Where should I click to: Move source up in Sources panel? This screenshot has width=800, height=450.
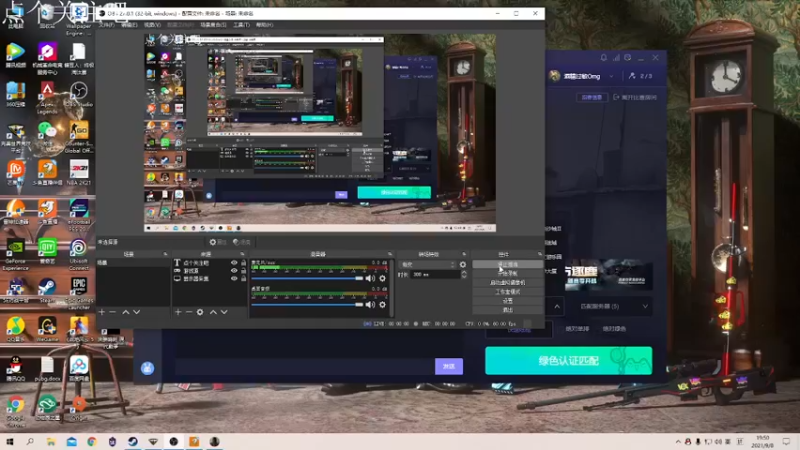click(213, 312)
